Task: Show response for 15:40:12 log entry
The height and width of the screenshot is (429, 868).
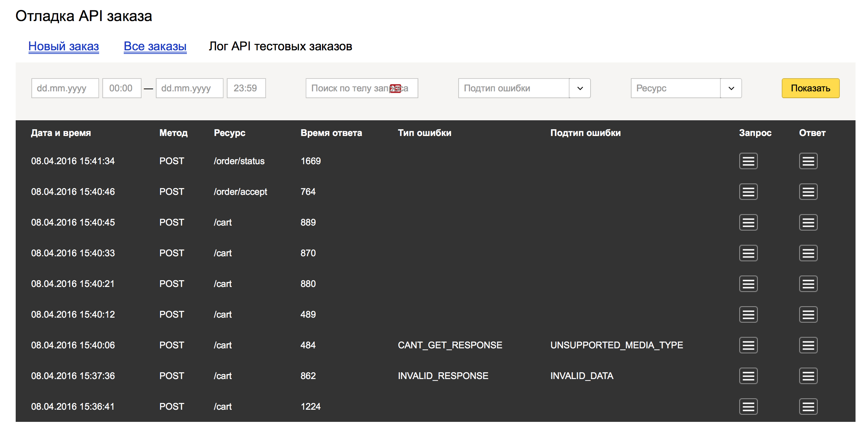Action: [x=808, y=314]
